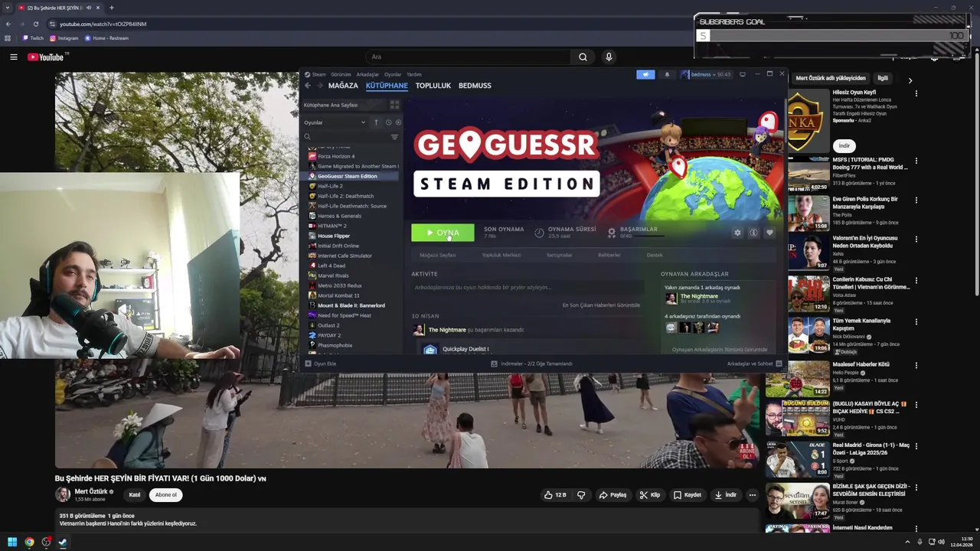Open options for Hilesiz Oyun Keyfi ad
The height and width of the screenshot is (551, 980).
coord(916,93)
